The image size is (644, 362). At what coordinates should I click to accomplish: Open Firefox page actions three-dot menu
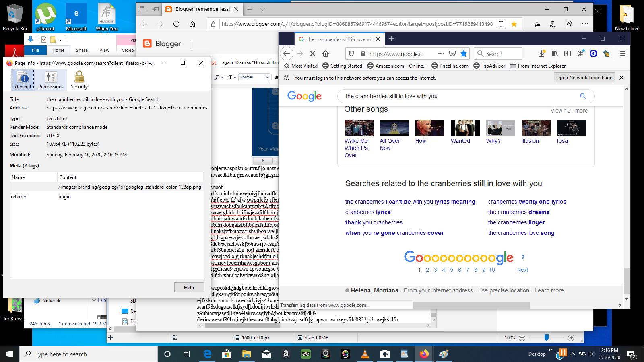coord(441,53)
